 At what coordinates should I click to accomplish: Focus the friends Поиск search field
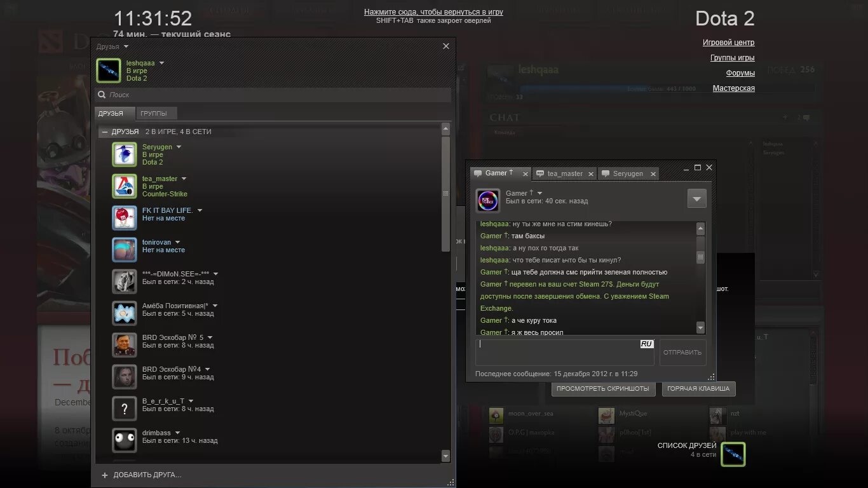click(x=273, y=95)
